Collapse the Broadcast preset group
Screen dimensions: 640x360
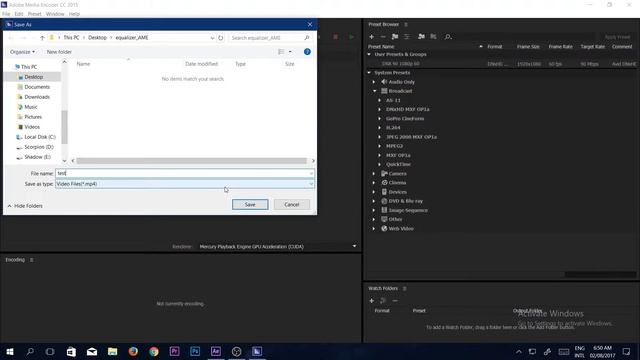click(374, 91)
